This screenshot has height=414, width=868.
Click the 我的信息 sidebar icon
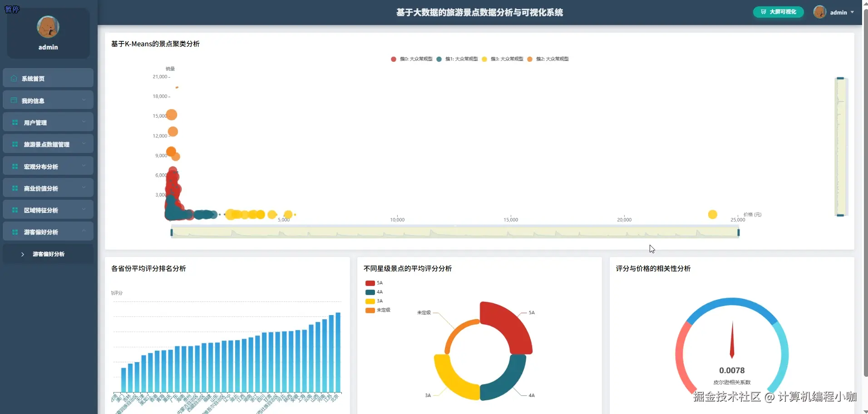coord(14,100)
